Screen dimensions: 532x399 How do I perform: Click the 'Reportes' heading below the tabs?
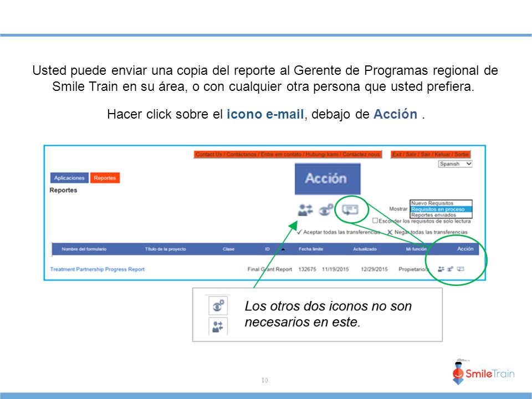tap(63, 190)
